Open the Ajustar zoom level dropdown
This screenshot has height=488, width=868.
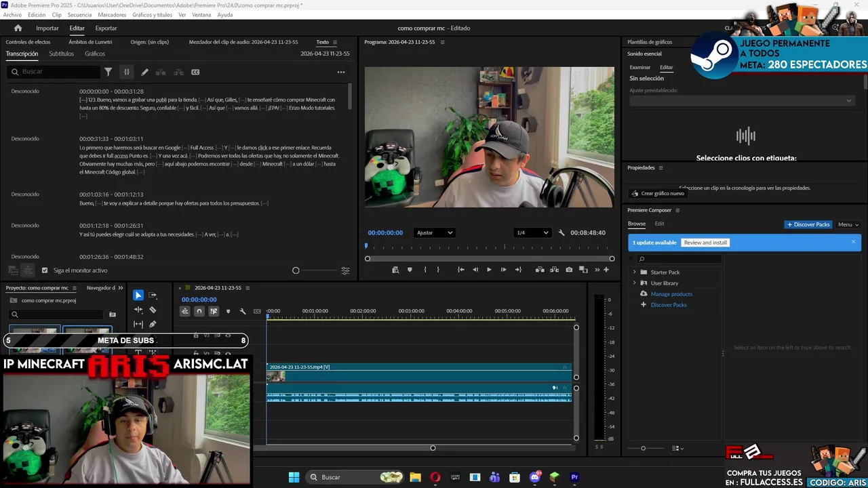434,232
